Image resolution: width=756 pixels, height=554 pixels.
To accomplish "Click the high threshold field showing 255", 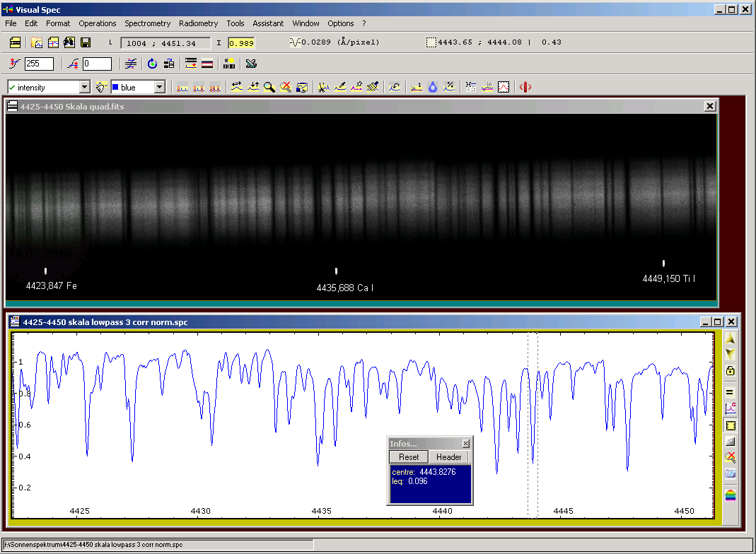I will (x=39, y=64).
